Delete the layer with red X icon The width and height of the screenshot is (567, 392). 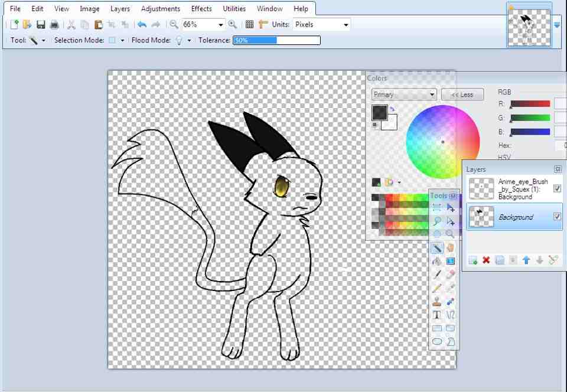pos(486,260)
